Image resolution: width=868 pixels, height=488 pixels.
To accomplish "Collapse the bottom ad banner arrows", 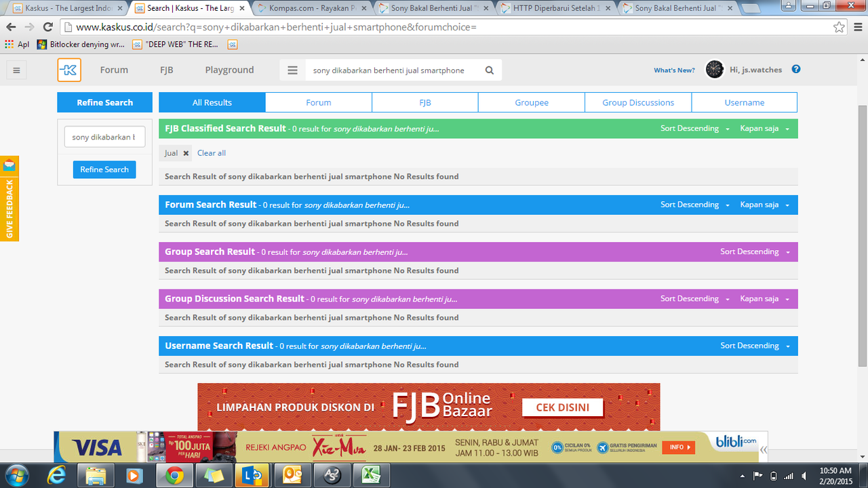I will [x=764, y=449].
